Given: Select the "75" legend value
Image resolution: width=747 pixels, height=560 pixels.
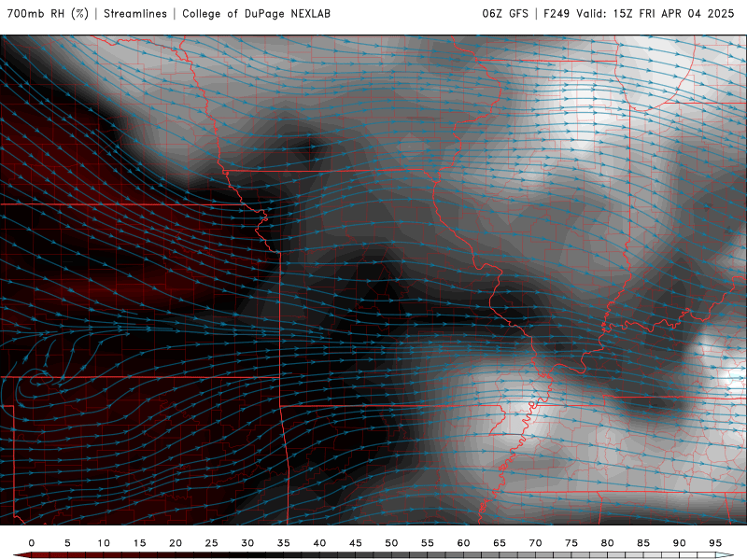Looking at the screenshot, I should pos(571,543).
